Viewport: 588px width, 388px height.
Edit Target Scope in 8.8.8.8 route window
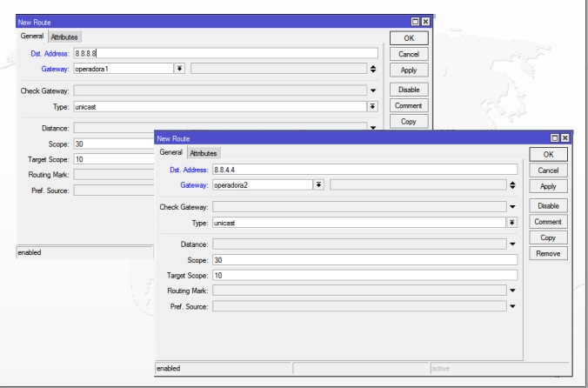[x=114, y=159]
